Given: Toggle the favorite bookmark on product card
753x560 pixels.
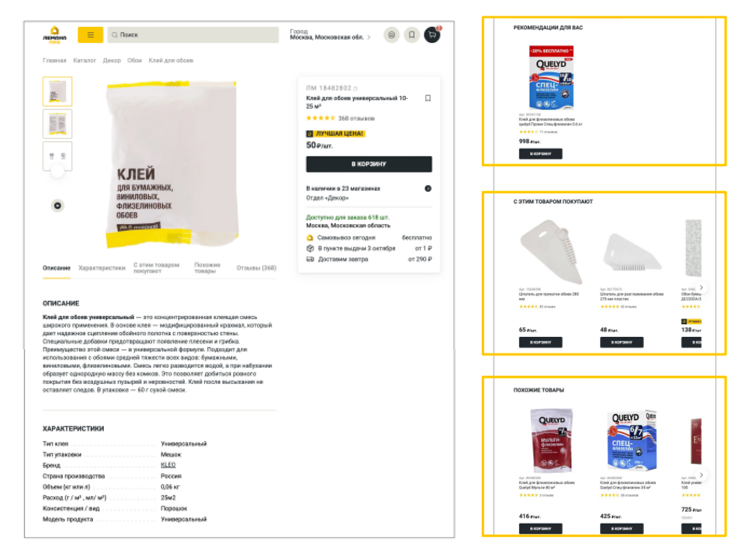Looking at the screenshot, I should [428, 98].
